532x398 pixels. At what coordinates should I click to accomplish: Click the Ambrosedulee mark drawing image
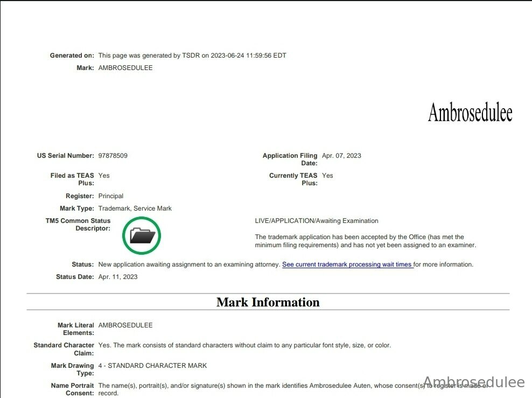(470, 113)
